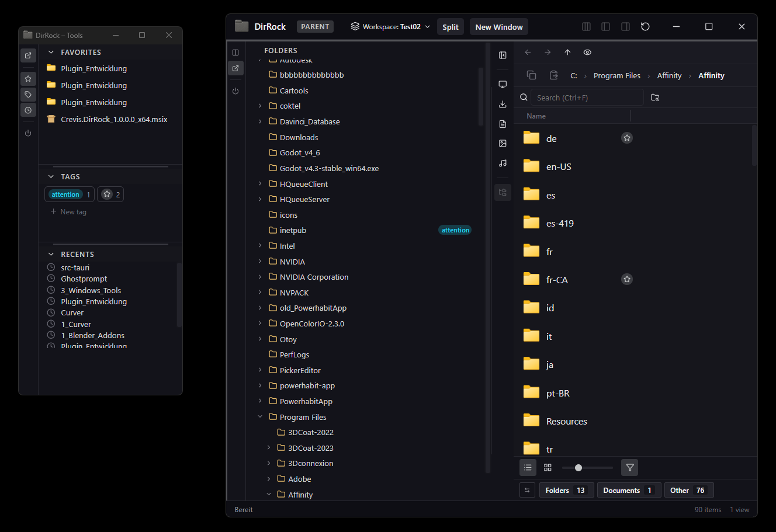This screenshot has width=776, height=532.
Task: Click the filter funnel icon
Action: 629,467
